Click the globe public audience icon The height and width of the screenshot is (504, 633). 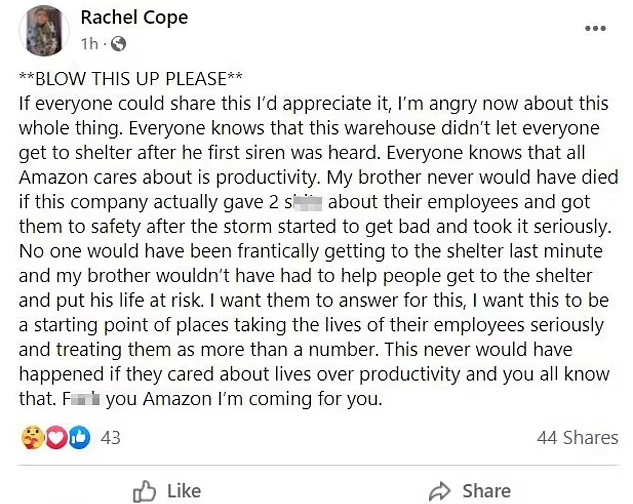118,44
